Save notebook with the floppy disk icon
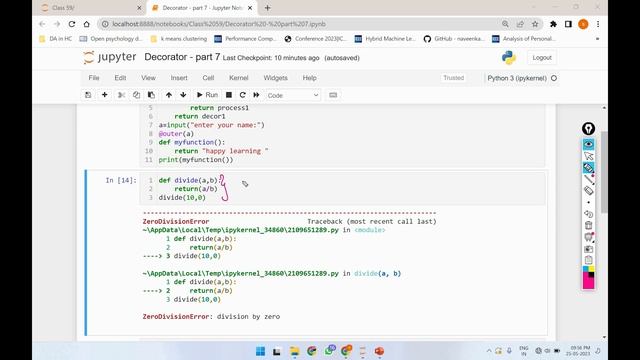Image resolution: width=640 pixels, height=360 pixels. pos(88,95)
